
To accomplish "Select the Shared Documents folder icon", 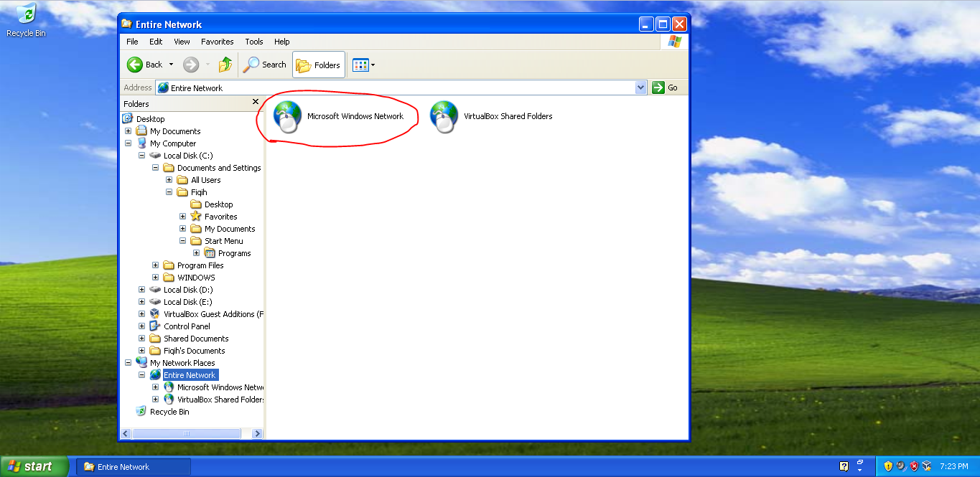I will 155,339.
